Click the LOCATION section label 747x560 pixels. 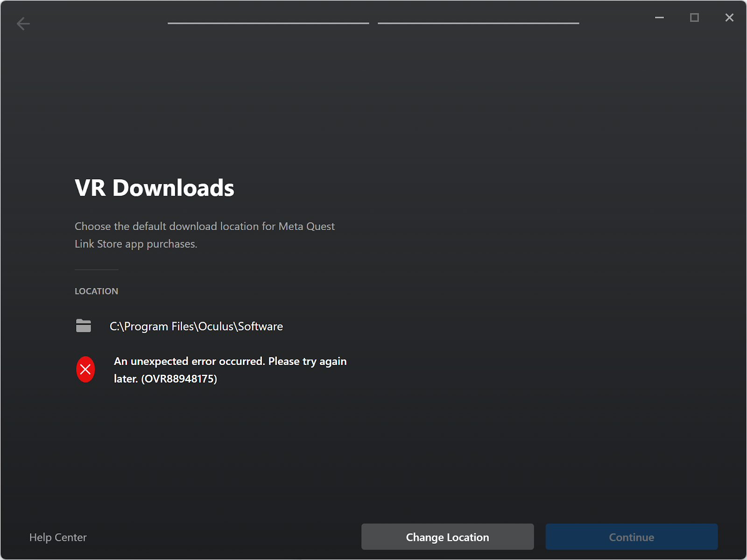96,291
